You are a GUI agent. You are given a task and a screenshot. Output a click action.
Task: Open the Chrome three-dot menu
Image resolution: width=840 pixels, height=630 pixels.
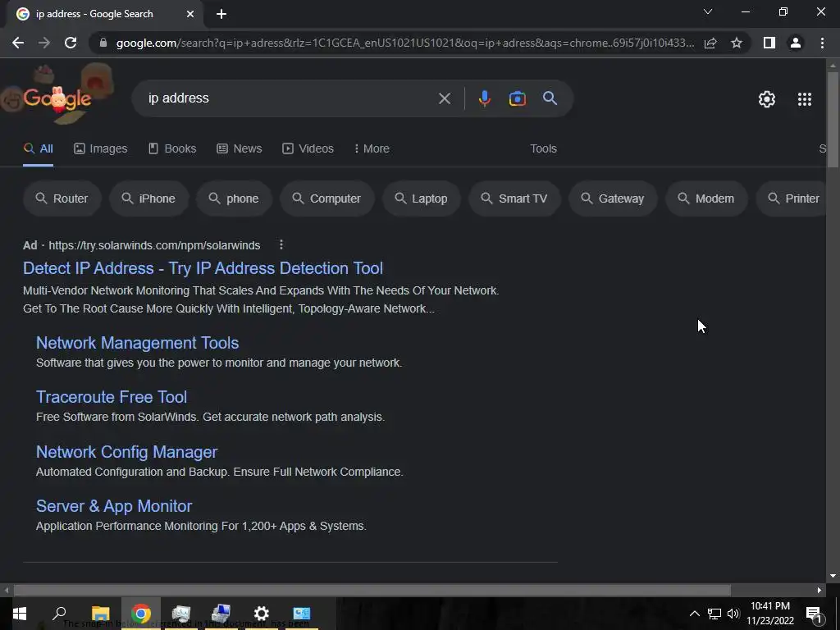point(822,43)
